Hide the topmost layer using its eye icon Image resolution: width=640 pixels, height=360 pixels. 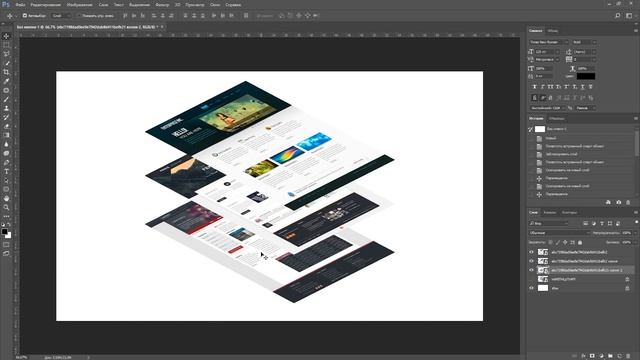(531, 252)
